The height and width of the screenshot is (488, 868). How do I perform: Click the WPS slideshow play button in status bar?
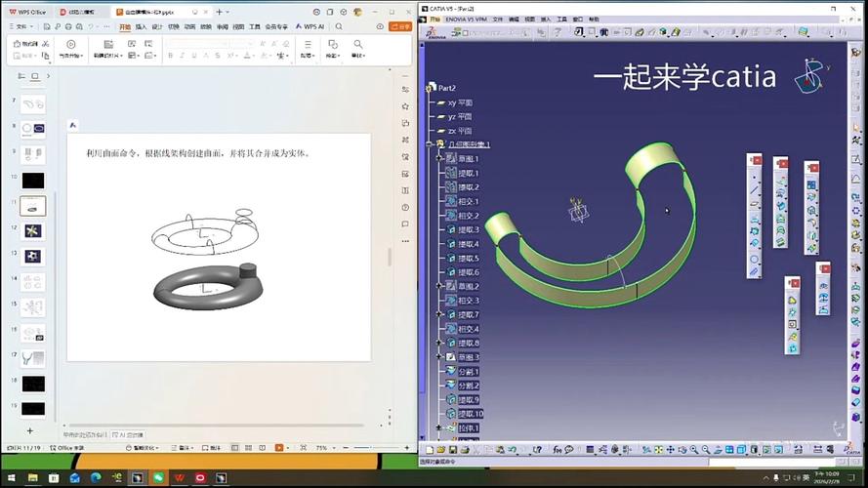[x=279, y=448]
